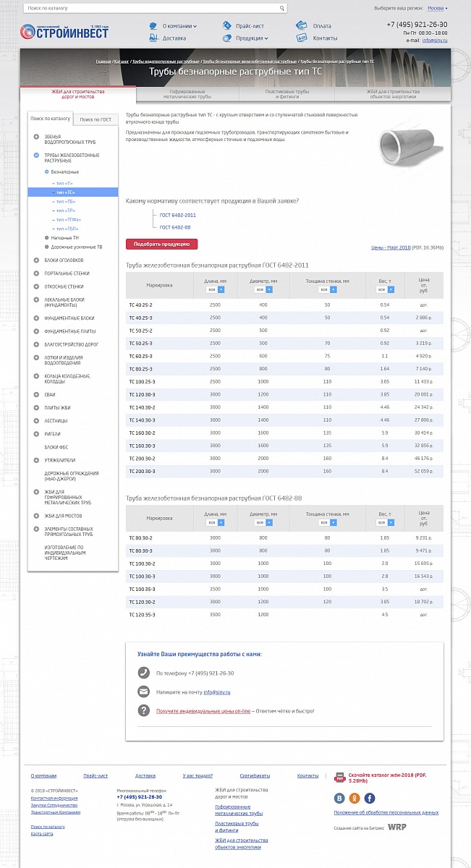This screenshot has width=471, height=868.
Task: Expand Блоки оголовков category
Action: [x=36, y=260]
